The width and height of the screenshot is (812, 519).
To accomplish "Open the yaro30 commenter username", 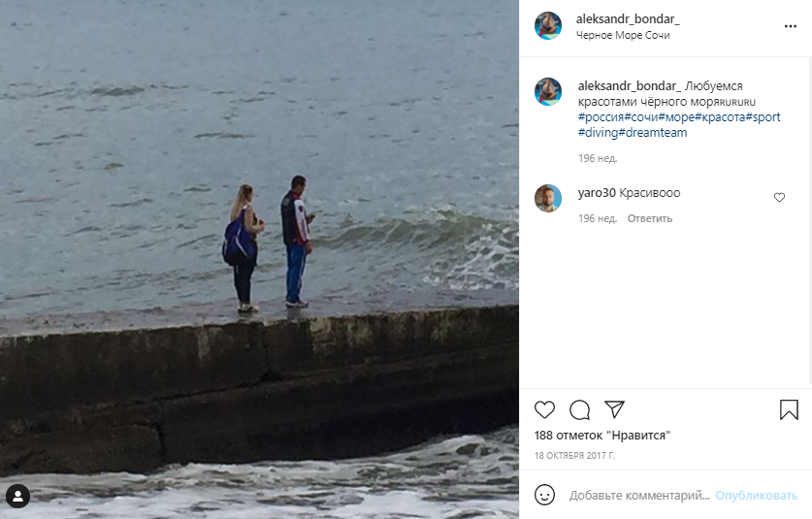I will 597,193.
